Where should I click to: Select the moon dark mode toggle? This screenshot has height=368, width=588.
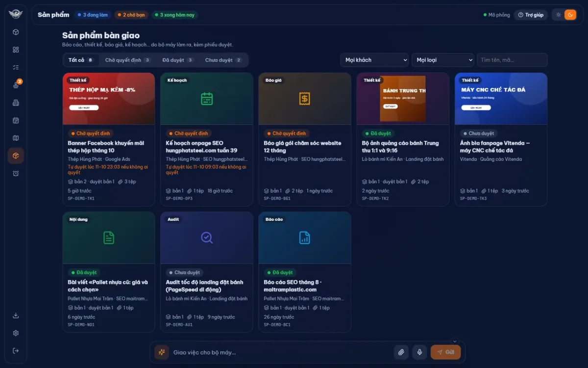(x=570, y=15)
